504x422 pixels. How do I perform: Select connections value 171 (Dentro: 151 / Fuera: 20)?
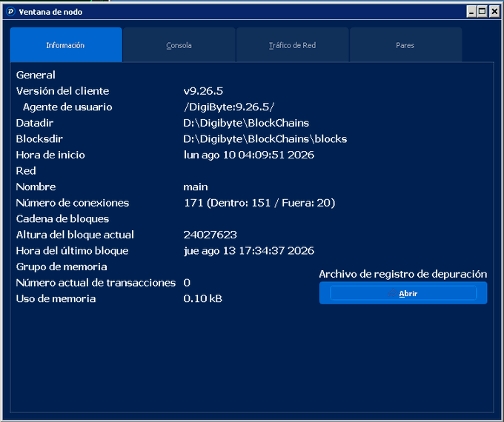coord(259,203)
